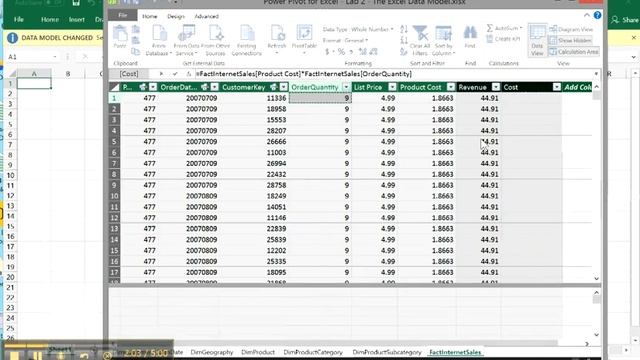Click the Name Box showing A1 in Excel
Screen dimensions: 640x360
point(32,57)
